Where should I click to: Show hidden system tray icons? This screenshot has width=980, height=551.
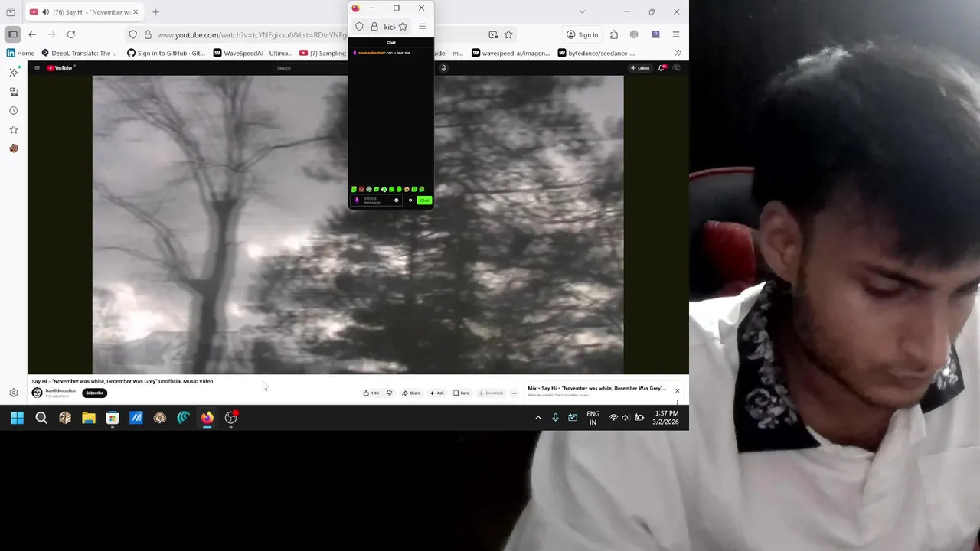coord(537,418)
